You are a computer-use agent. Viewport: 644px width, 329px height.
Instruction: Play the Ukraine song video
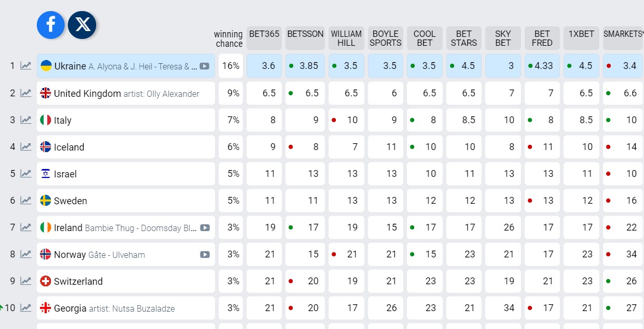[x=205, y=66]
